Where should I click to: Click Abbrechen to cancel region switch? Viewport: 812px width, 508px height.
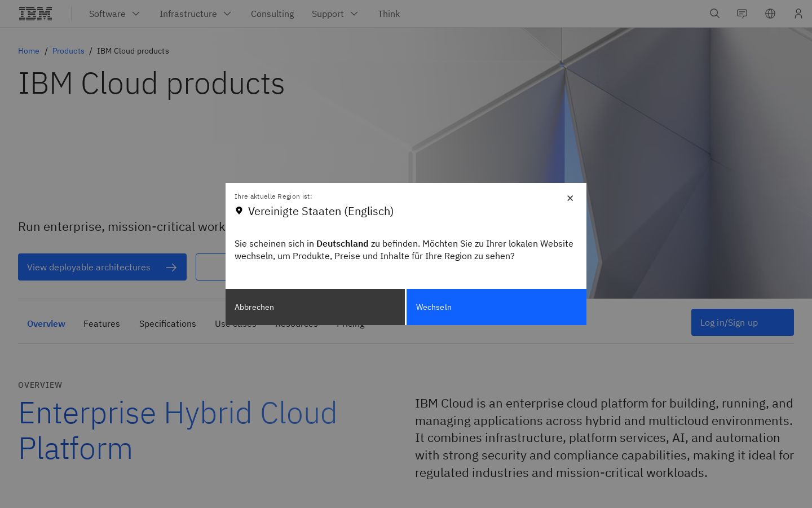pos(315,307)
